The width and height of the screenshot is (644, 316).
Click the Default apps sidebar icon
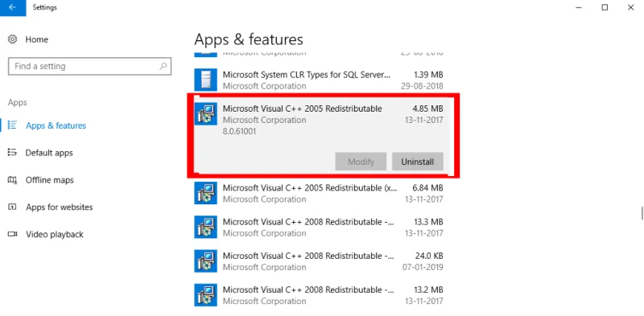coord(12,153)
